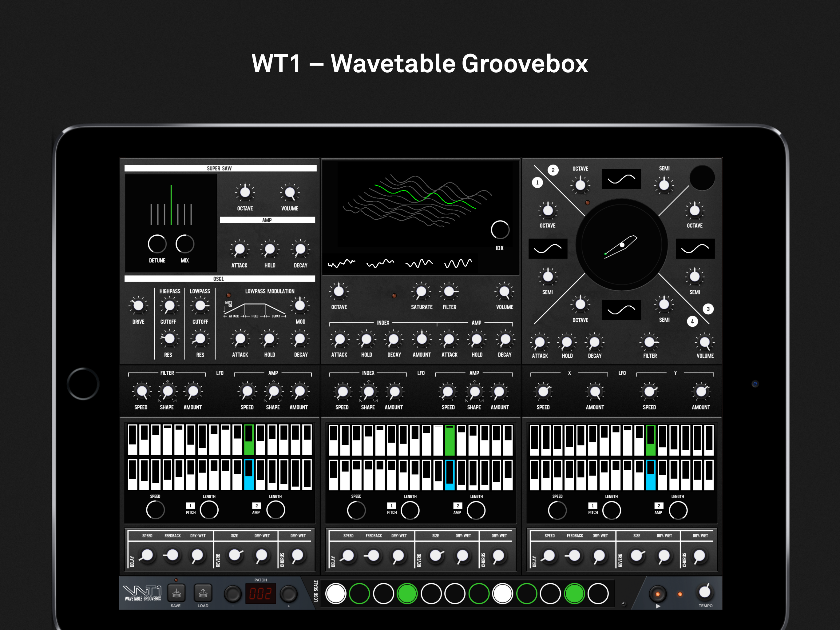Click the right sequencer AMP LENGTH dial

678,510
